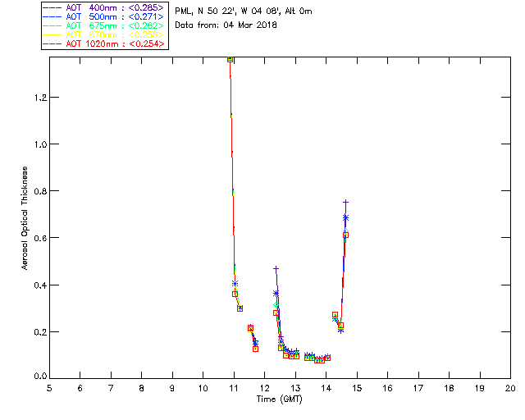Click the x-axis tick label 14
Screen dimensions: 525x420
[x=326, y=388]
